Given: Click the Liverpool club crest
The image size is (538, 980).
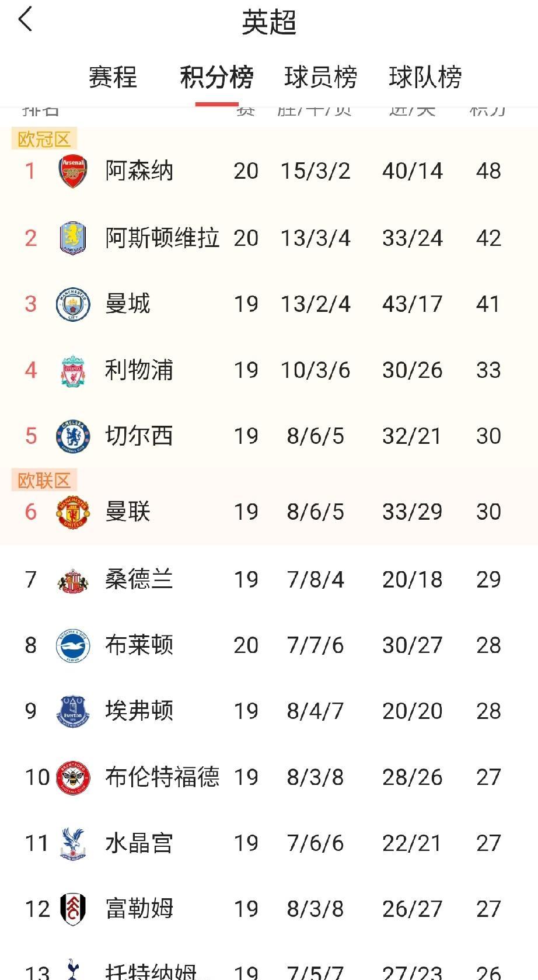Looking at the screenshot, I should [73, 370].
